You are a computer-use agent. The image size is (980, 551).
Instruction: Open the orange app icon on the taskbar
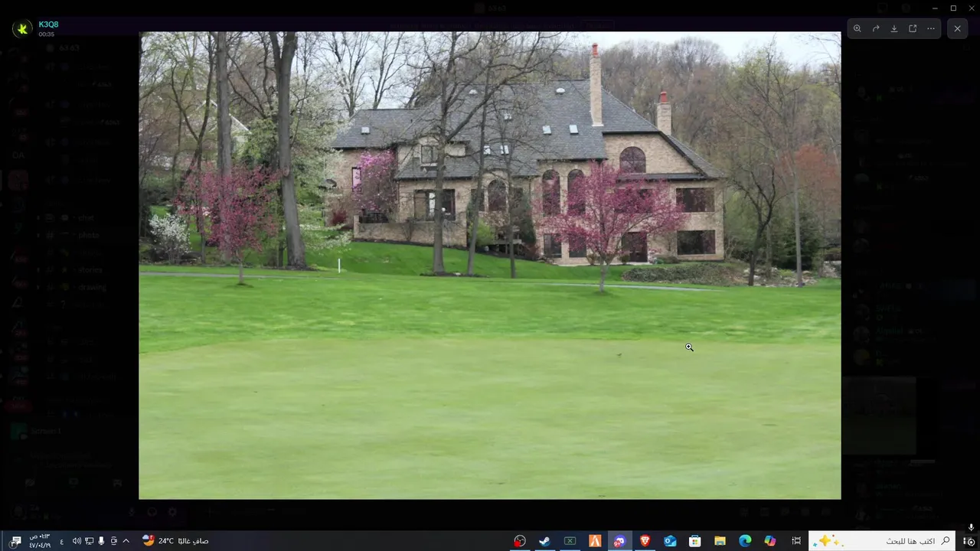[595, 541]
